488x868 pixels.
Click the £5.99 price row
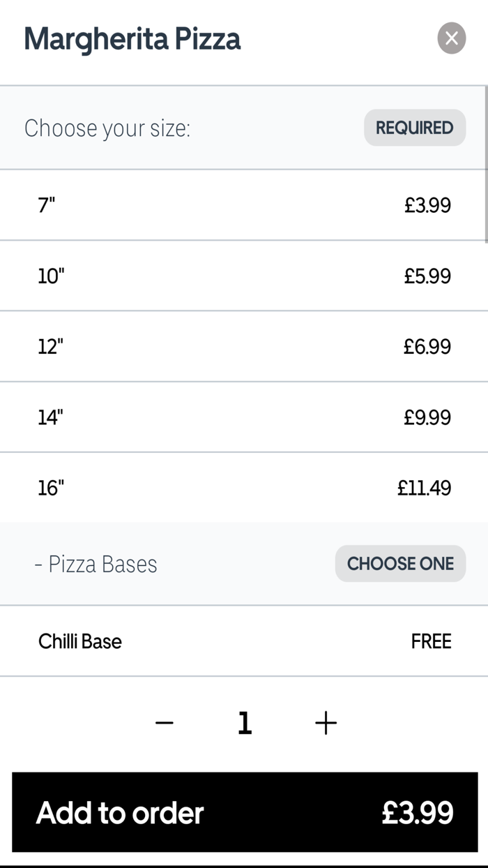(x=427, y=276)
